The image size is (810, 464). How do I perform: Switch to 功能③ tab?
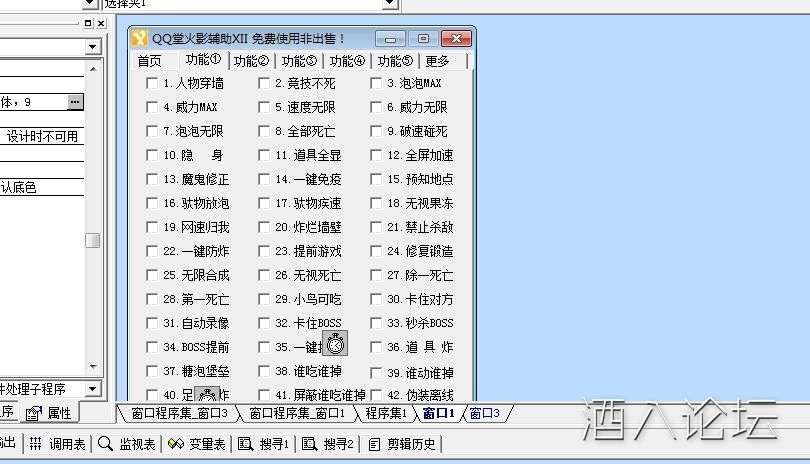(299, 61)
